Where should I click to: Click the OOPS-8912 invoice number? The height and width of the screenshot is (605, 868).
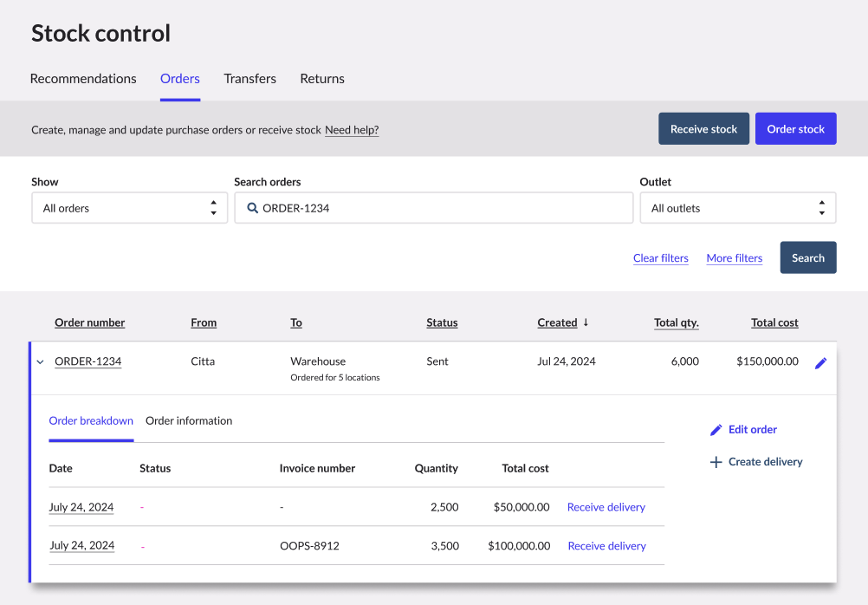click(x=309, y=546)
